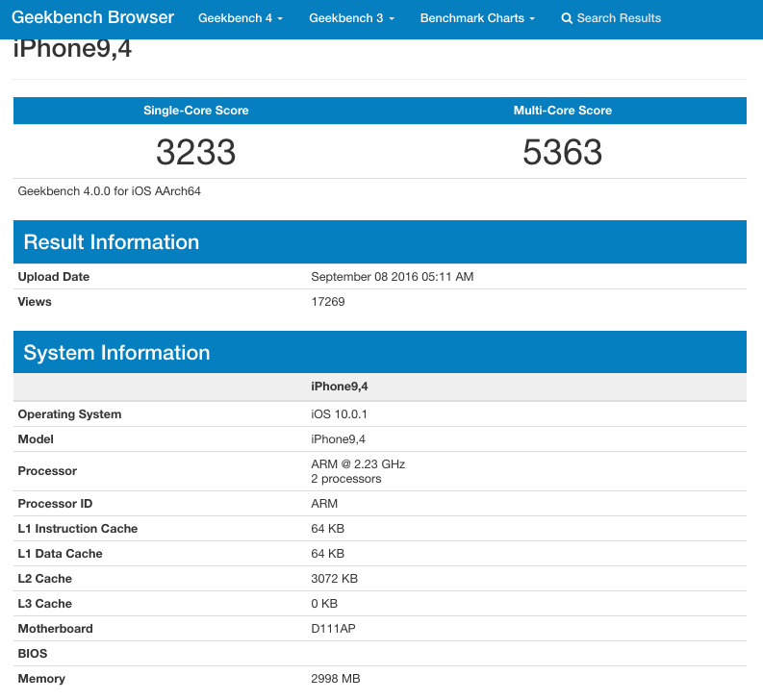Click the Motherboard row label
763x700 pixels.
[x=56, y=629]
